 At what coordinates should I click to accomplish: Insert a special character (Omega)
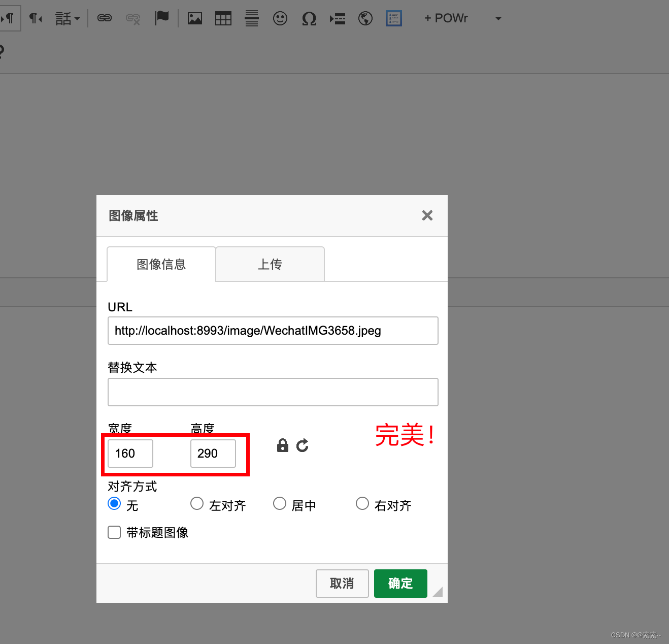[309, 19]
